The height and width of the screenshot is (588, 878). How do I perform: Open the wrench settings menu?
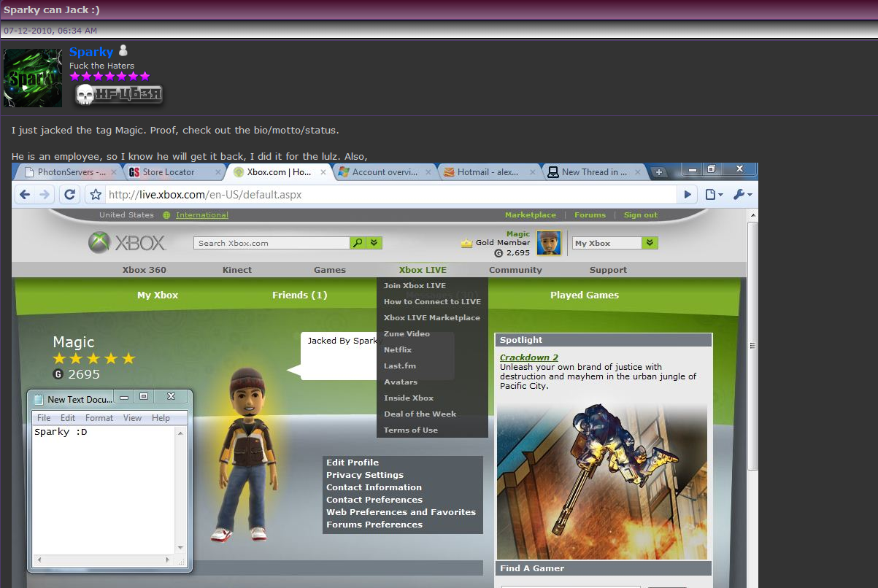(x=742, y=195)
